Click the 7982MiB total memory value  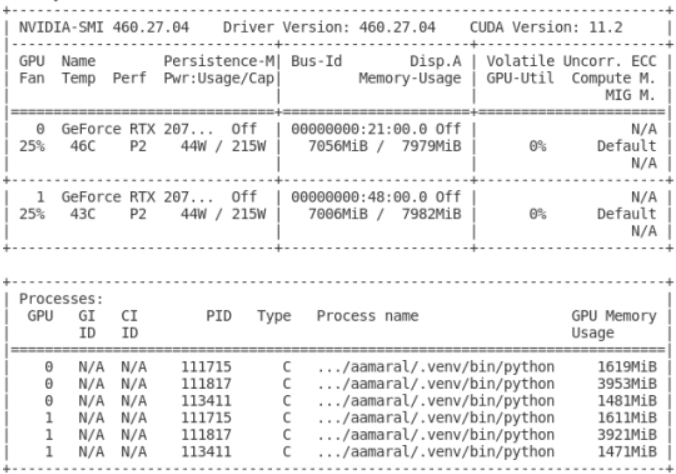click(x=427, y=212)
